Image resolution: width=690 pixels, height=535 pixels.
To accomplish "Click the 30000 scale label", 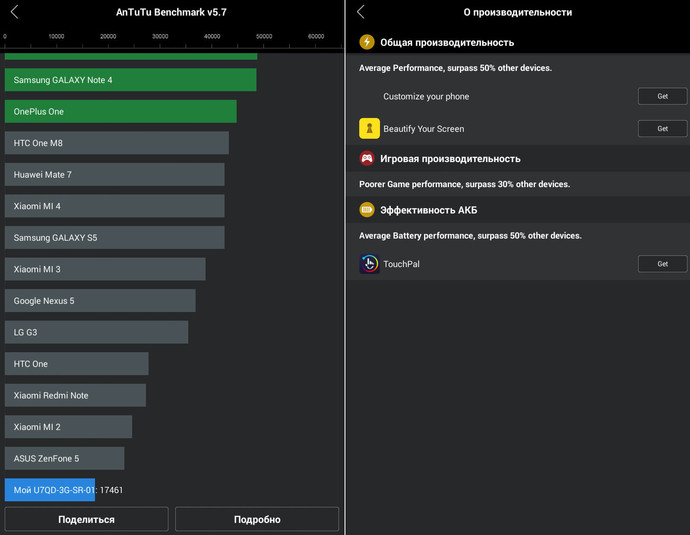I will 160,37.
